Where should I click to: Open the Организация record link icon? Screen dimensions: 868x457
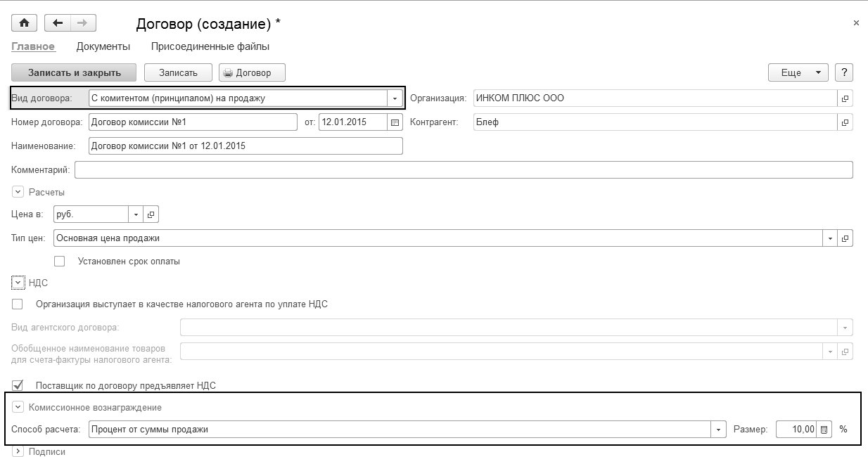pyautogui.click(x=845, y=98)
